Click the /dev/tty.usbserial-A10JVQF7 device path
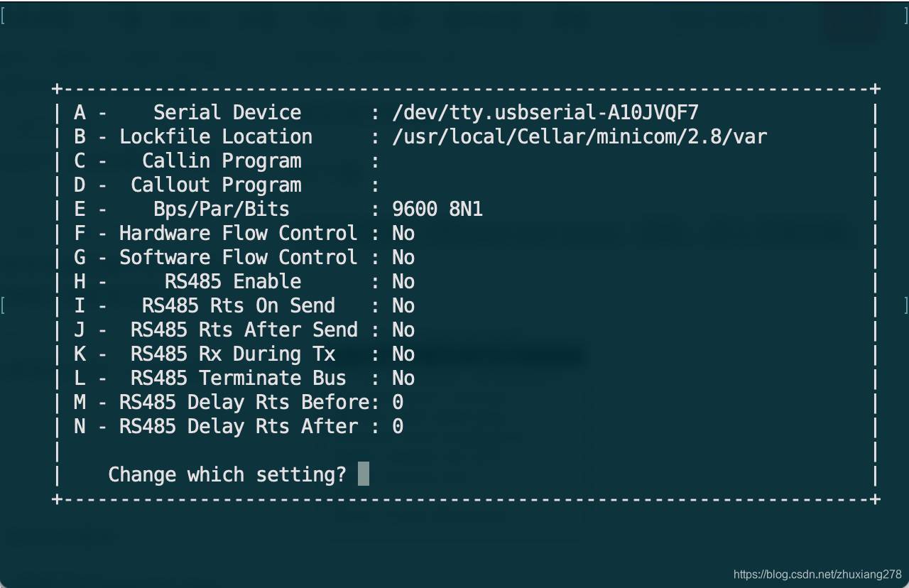 tap(545, 112)
